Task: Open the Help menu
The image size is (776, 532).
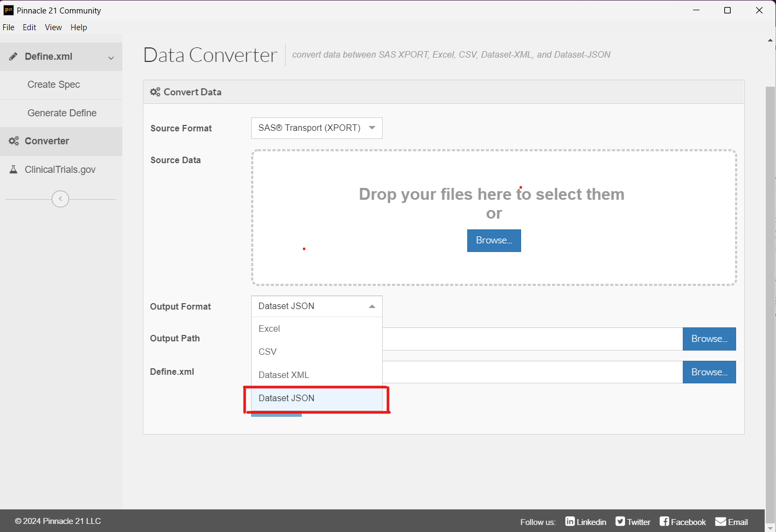Action: pyautogui.click(x=79, y=27)
